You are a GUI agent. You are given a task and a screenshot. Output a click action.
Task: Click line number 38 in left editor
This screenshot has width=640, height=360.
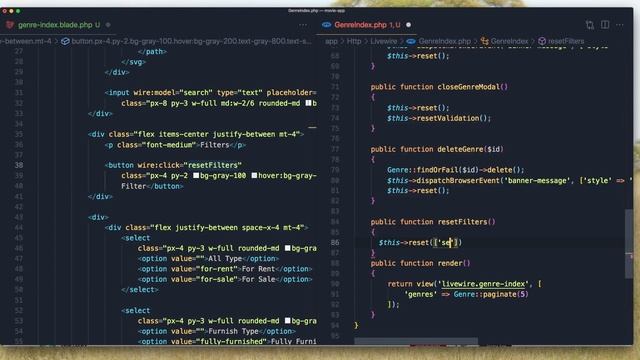tap(19, 165)
